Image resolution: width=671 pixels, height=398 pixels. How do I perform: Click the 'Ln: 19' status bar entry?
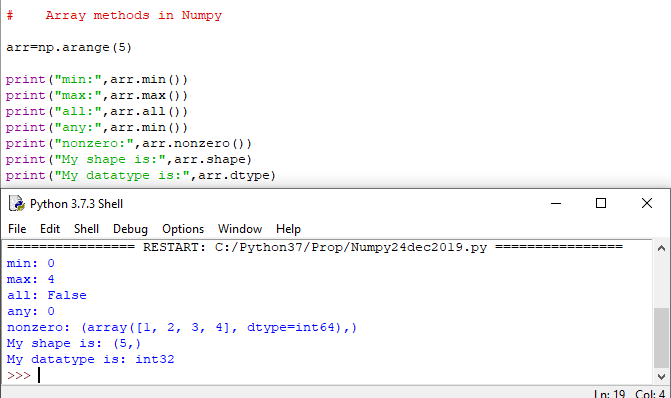click(609, 394)
